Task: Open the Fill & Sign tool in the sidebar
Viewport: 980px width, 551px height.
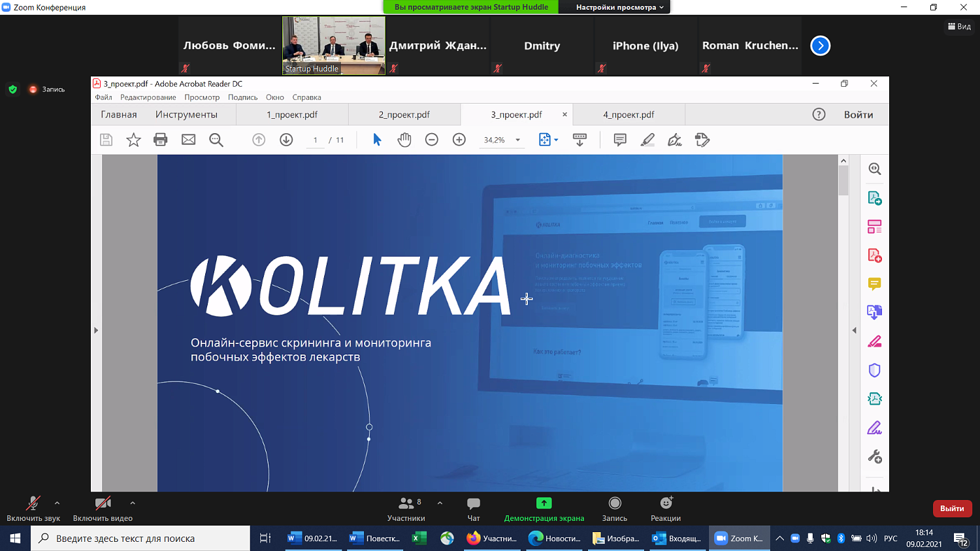Action: click(x=875, y=428)
